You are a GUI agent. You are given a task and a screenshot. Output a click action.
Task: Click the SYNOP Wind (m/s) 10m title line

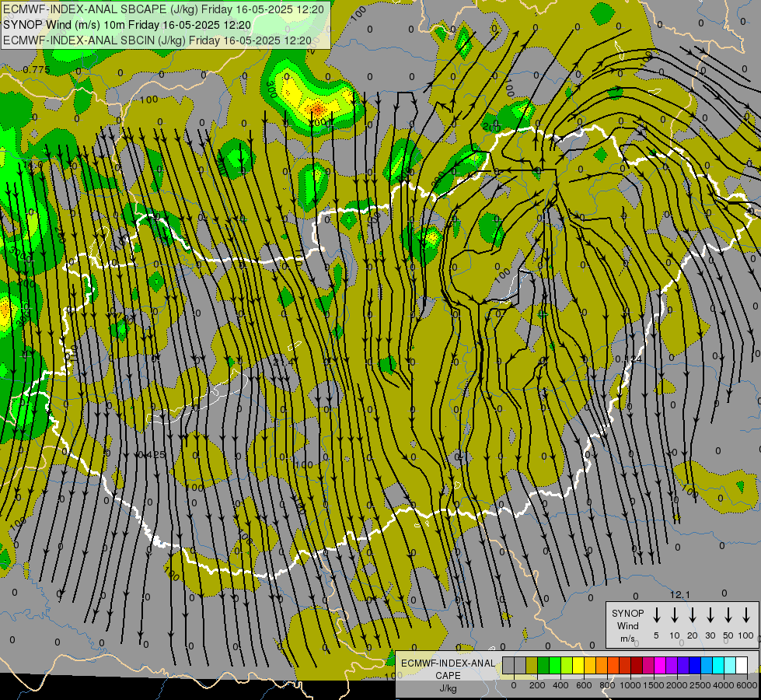click(127, 25)
